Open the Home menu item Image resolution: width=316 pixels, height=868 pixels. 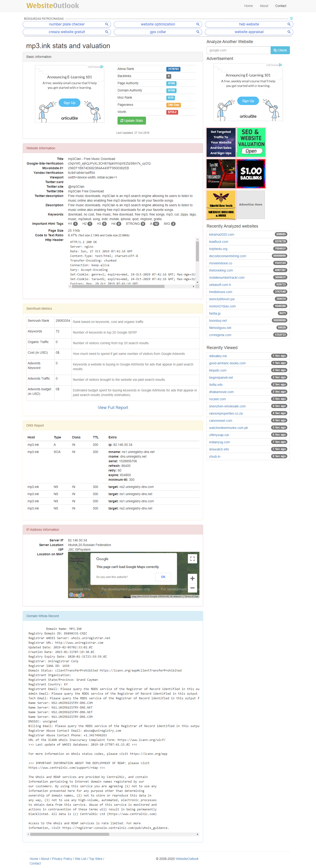(x=248, y=6)
